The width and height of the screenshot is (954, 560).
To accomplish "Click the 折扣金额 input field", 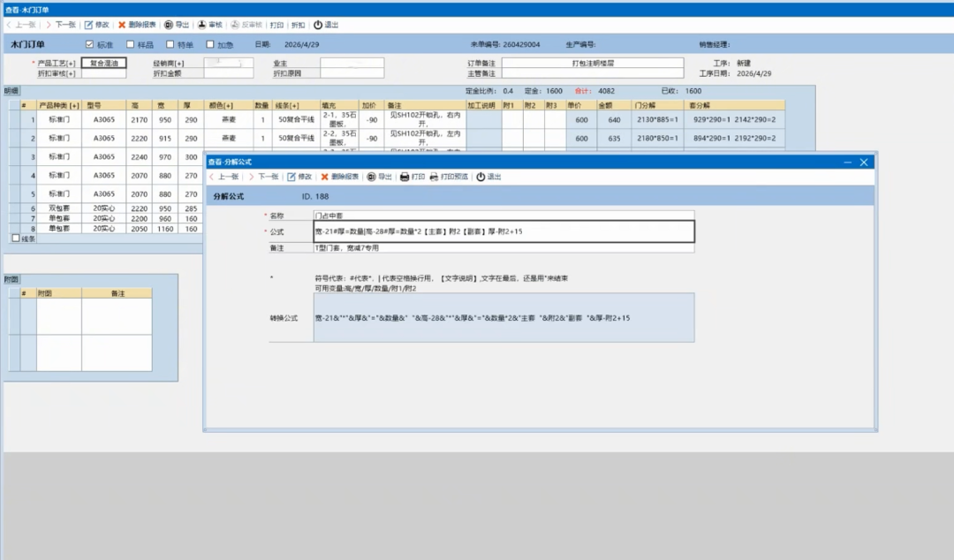I will 229,73.
